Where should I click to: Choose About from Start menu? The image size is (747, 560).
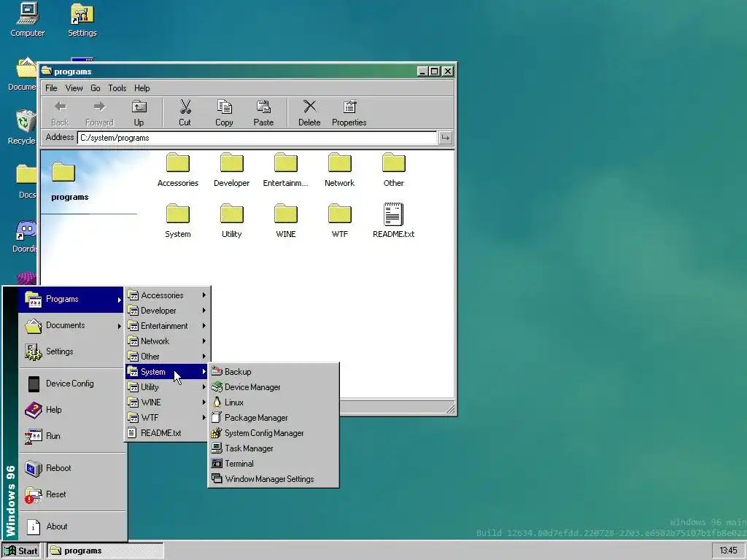[72, 526]
